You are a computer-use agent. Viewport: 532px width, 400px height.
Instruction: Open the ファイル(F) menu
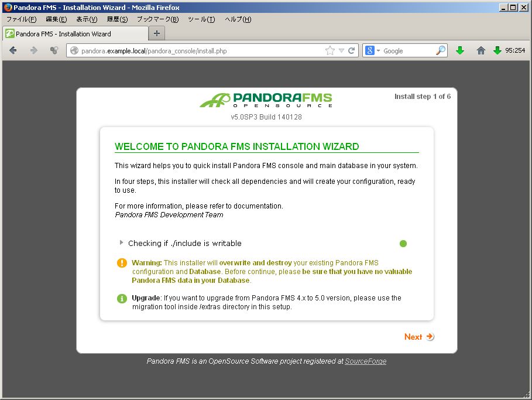click(x=22, y=19)
